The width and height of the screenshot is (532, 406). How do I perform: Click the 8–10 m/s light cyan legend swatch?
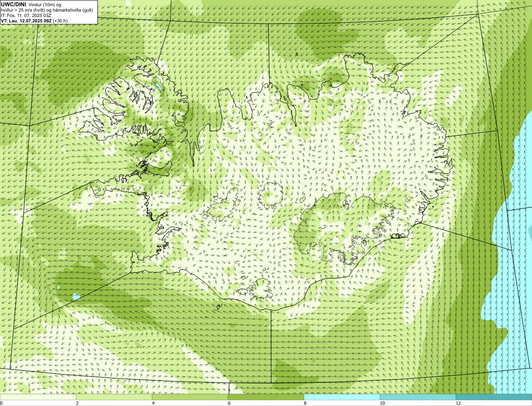(342, 397)
